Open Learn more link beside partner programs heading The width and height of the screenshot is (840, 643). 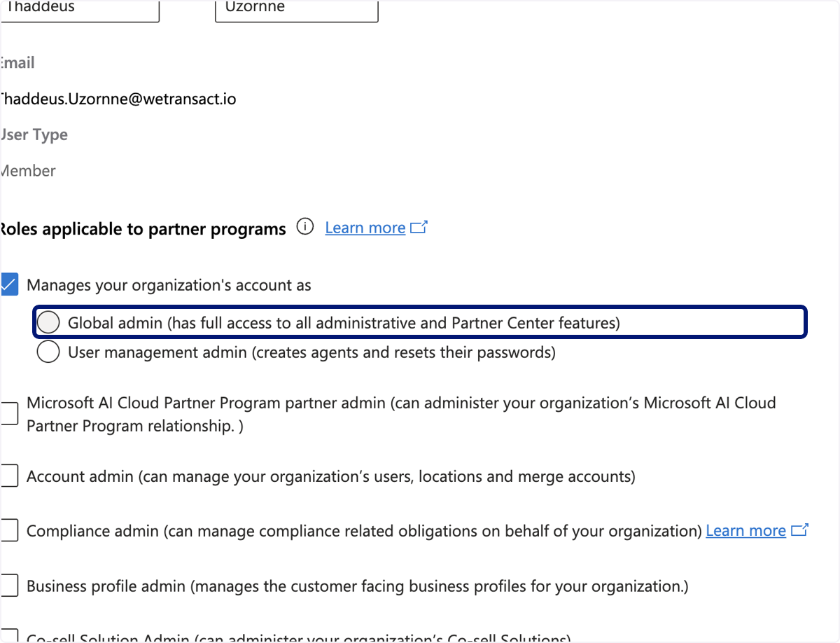coord(365,228)
